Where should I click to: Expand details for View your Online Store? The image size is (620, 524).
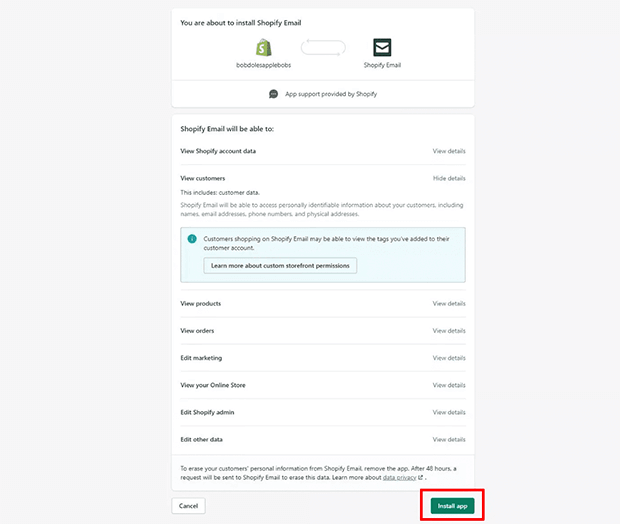pyautogui.click(x=449, y=385)
